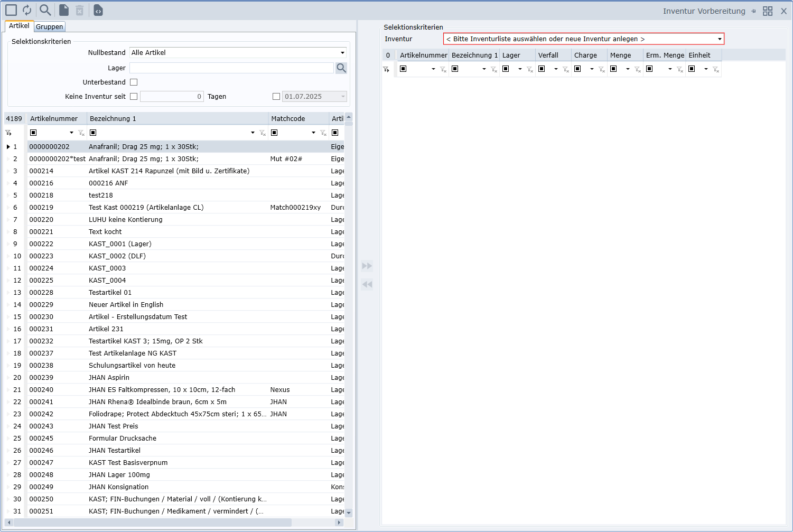Select the Artikel tab

coord(19,26)
